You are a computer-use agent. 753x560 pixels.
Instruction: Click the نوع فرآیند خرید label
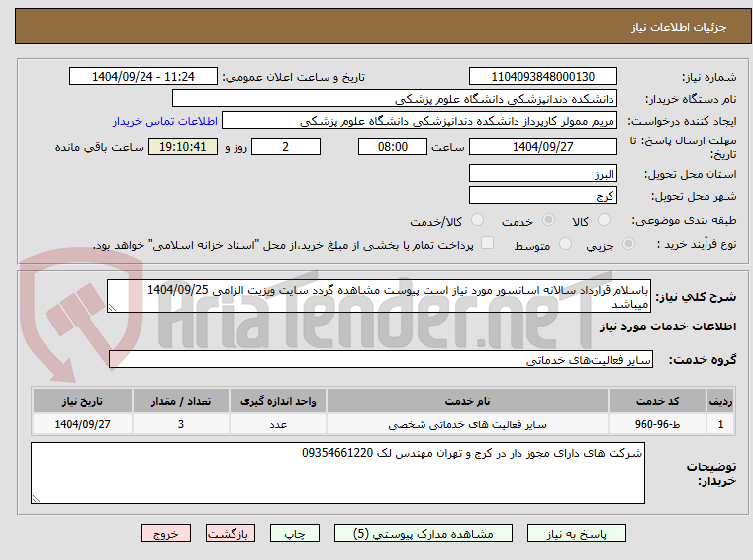coord(697,244)
